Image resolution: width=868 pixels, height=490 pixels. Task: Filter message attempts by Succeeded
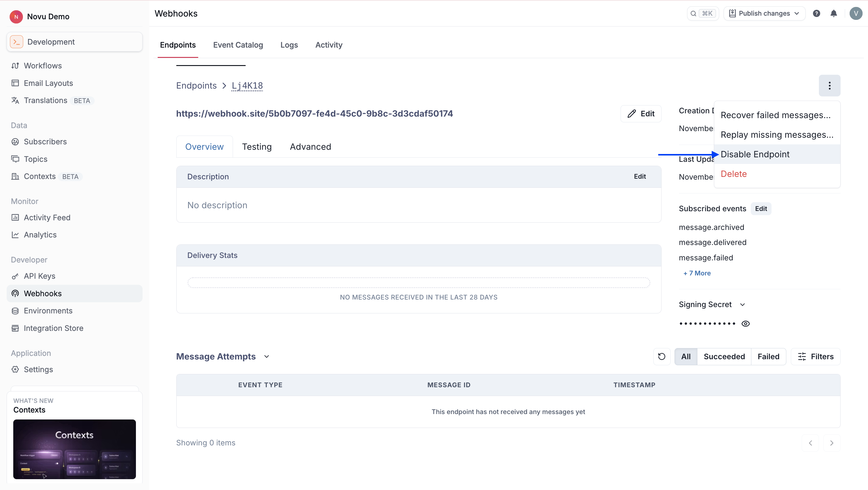[725, 356]
